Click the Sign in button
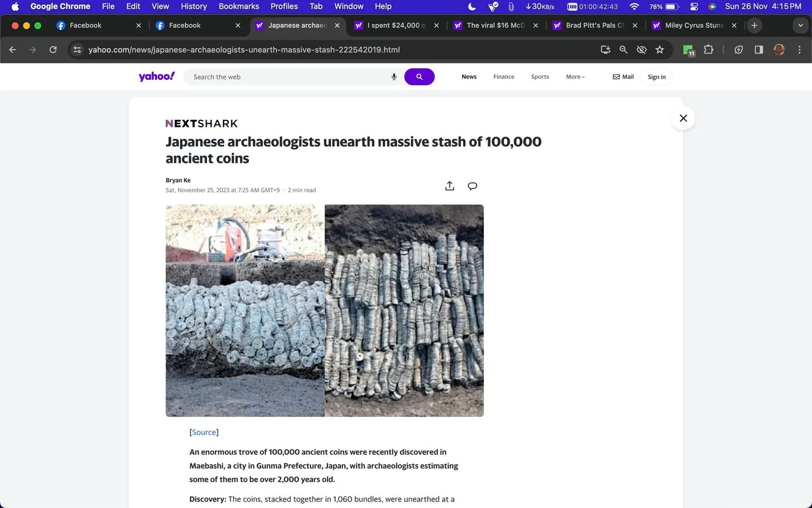The image size is (812, 508). [x=656, y=77]
